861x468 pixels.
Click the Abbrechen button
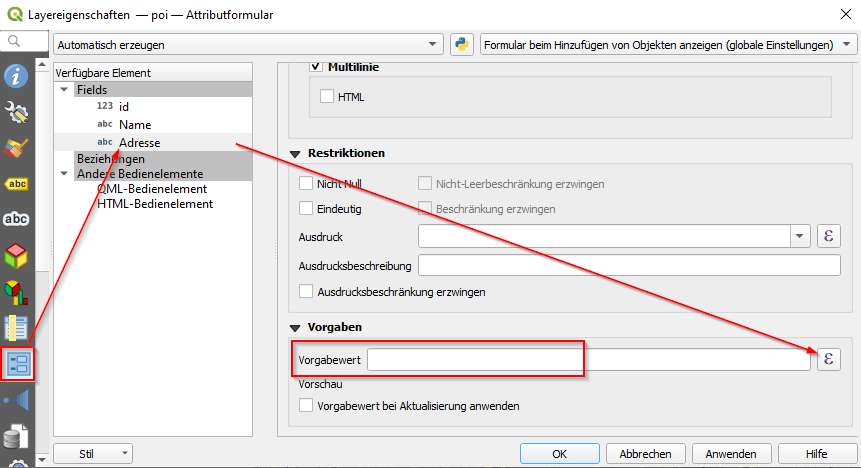tap(645, 453)
